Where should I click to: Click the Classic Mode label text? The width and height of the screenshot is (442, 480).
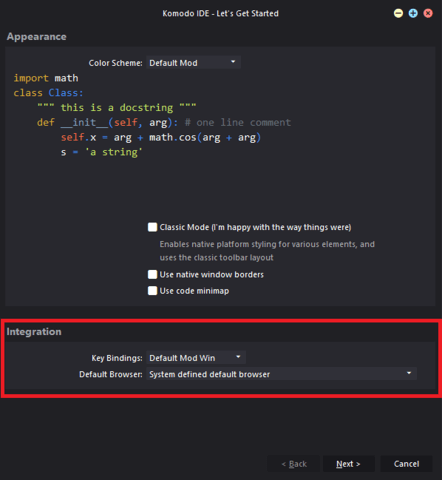coord(255,227)
